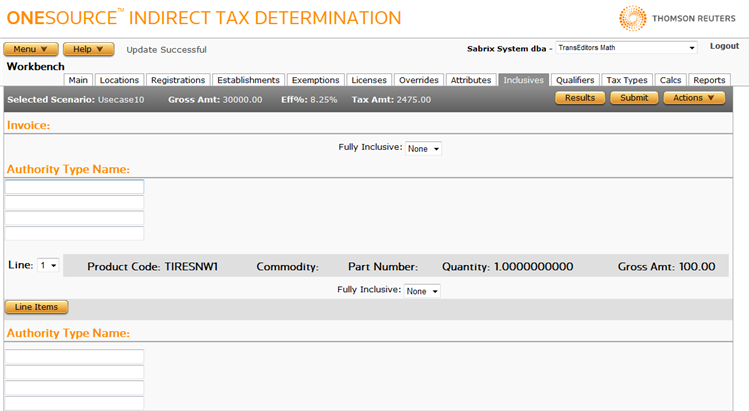
Task: Expand the Sabrix System company dropdown
Action: pos(626,47)
